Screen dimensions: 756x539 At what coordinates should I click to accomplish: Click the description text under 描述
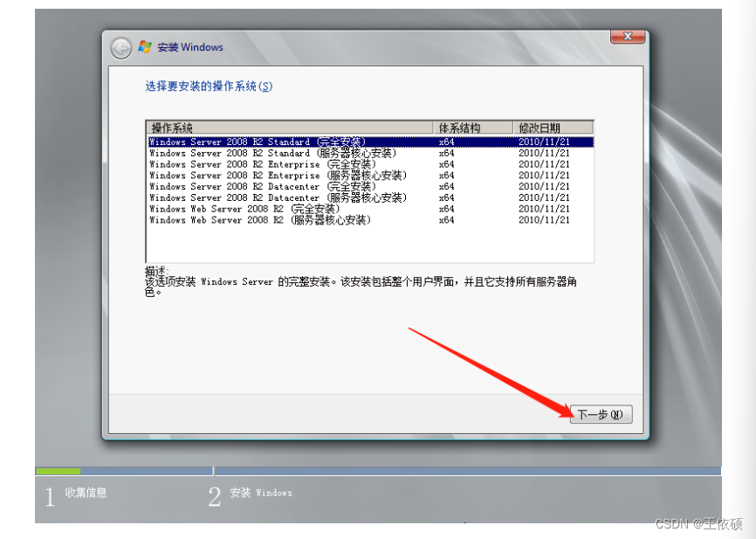361,287
